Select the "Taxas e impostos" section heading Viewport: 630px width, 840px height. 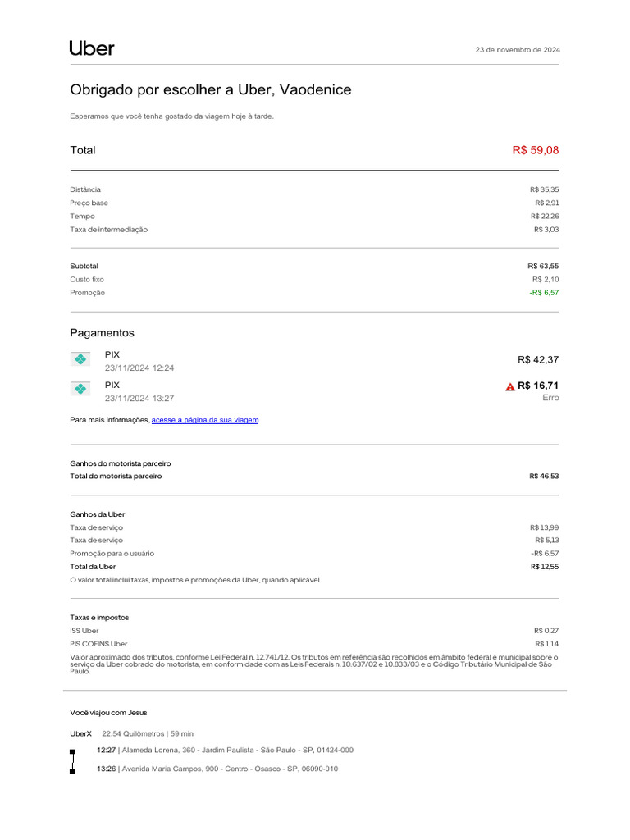pos(99,618)
